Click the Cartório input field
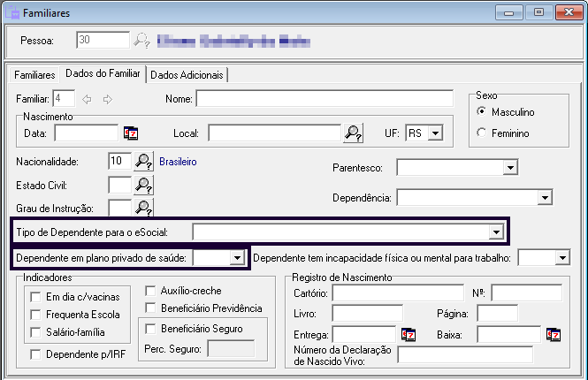588x380 pixels. [x=397, y=293]
